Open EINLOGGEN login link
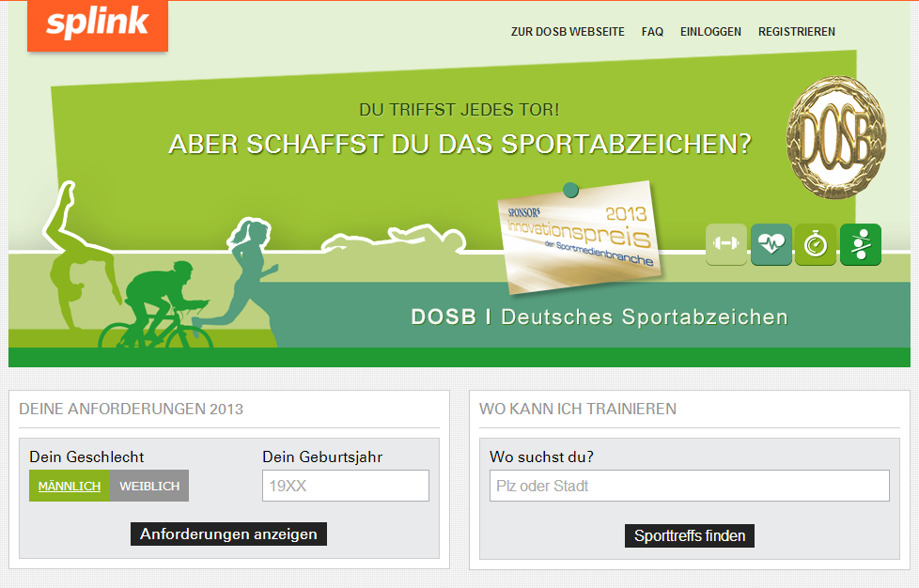Screen dimensions: 919x588 pos(710,32)
